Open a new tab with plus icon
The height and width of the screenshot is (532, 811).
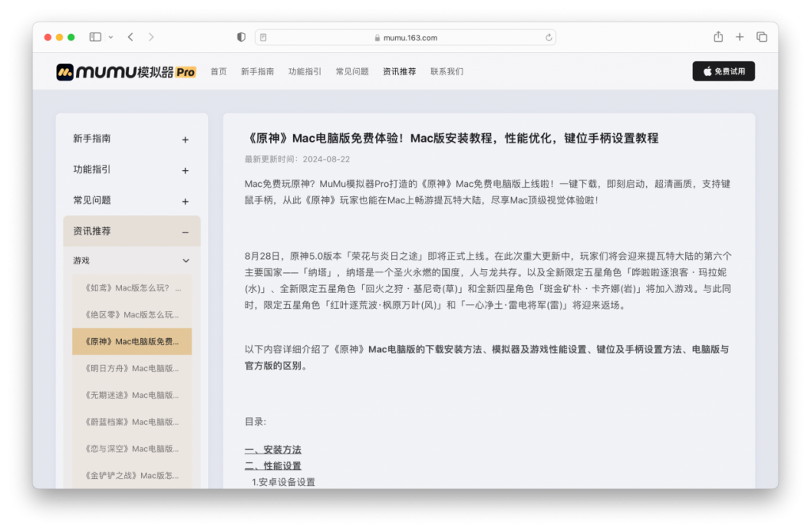point(740,37)
